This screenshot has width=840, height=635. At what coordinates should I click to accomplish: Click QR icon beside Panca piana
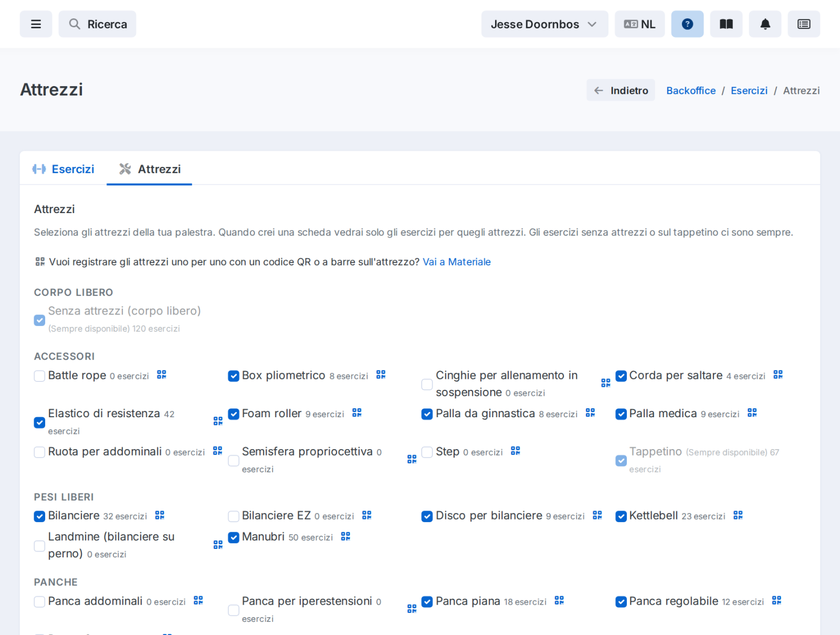tap(559, 600)
